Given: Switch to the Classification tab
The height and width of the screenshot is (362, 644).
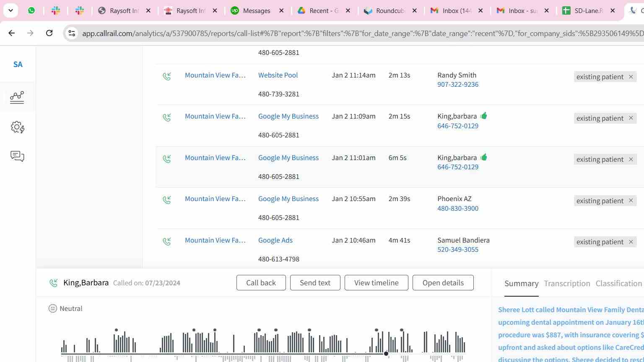Looking at the screenshot, I should (618, 284).
